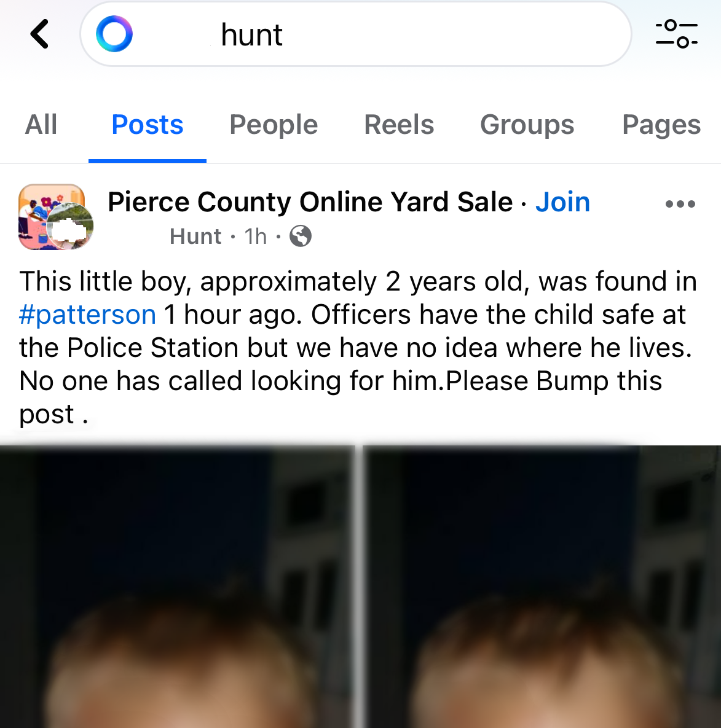Click the search field containing "hunt"

pyautogui.click(x=369, y=34)
